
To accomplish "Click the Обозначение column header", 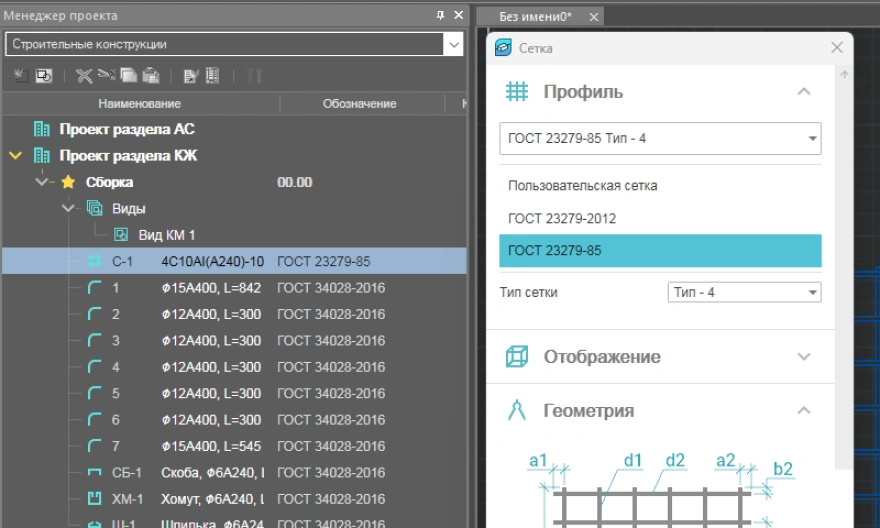I will click(x=359, y=104).
